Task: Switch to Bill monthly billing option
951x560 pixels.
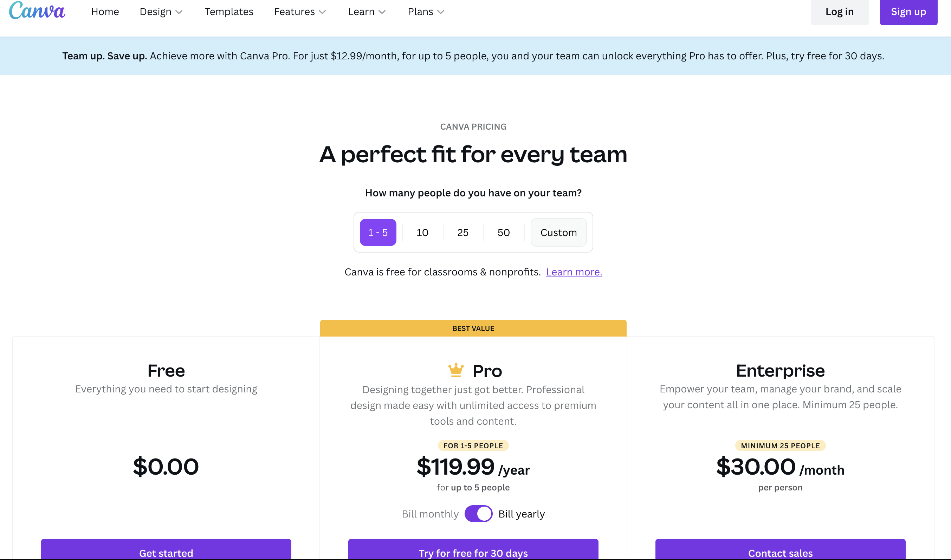Action: coord(478,514)
